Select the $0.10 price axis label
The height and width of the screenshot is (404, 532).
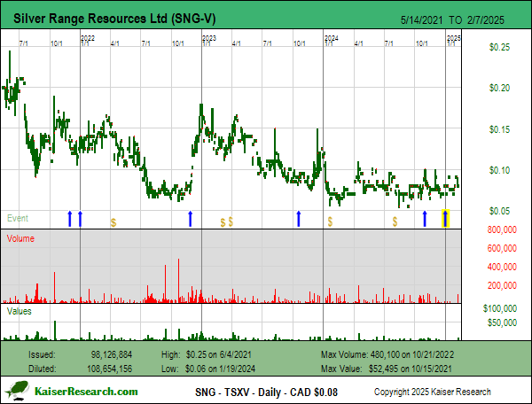click(499, 170)
